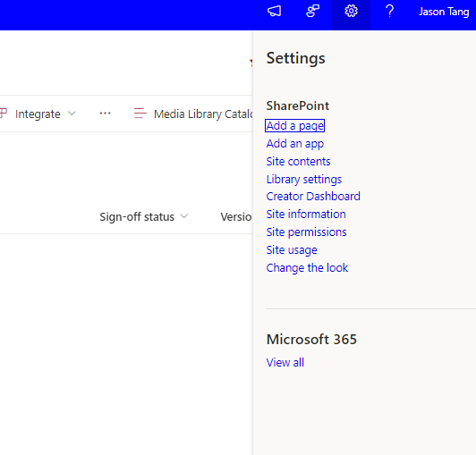
Task: Click the Media Library Catalog view icon
Action: coord(140,114)
